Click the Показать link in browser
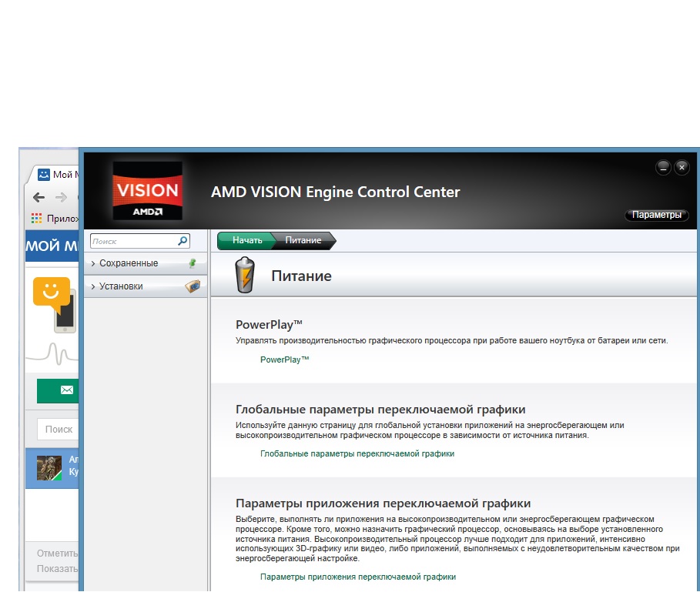The height and width of the screenshot is (592, 700). coord(57,569)
